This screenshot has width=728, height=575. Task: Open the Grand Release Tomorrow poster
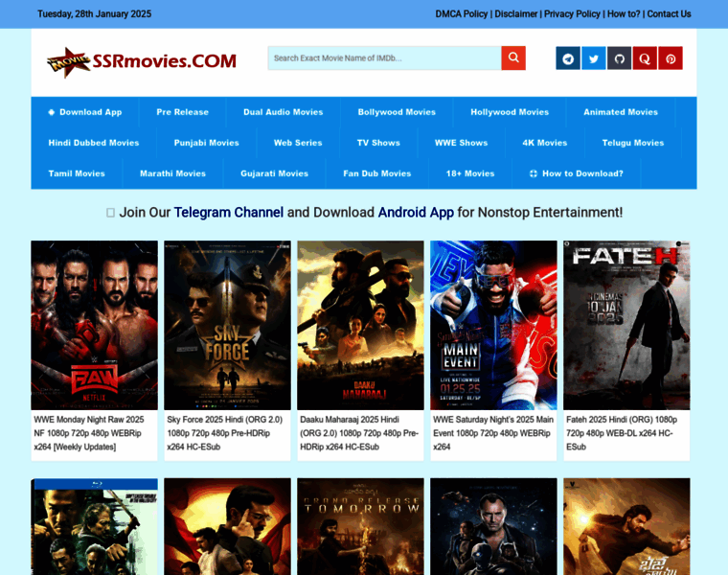click(x=360, y=527)
